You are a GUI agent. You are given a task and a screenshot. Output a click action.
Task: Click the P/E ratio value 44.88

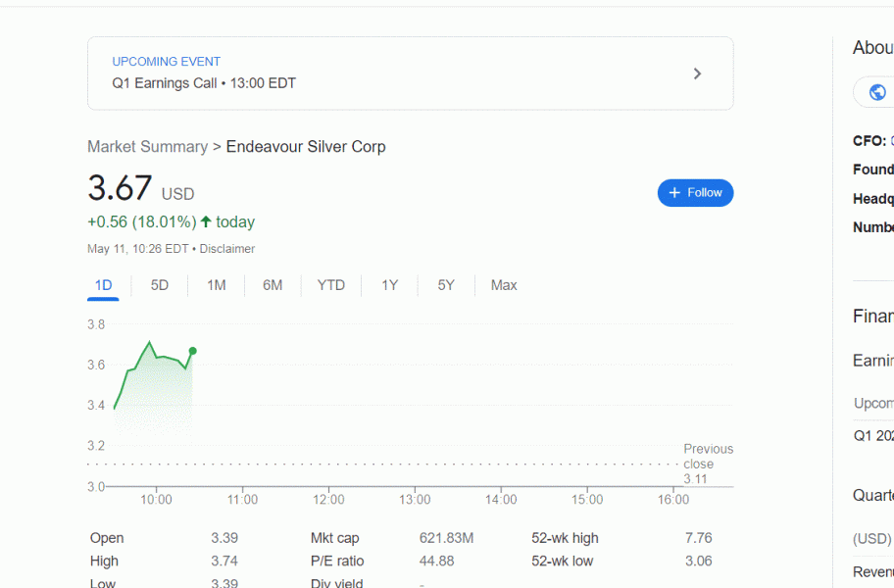tap(437, 561)
